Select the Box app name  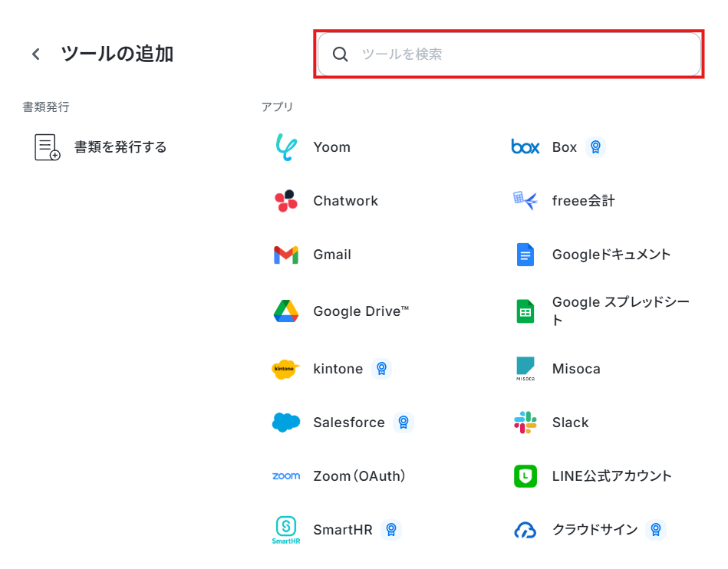[x=564, y=147]
